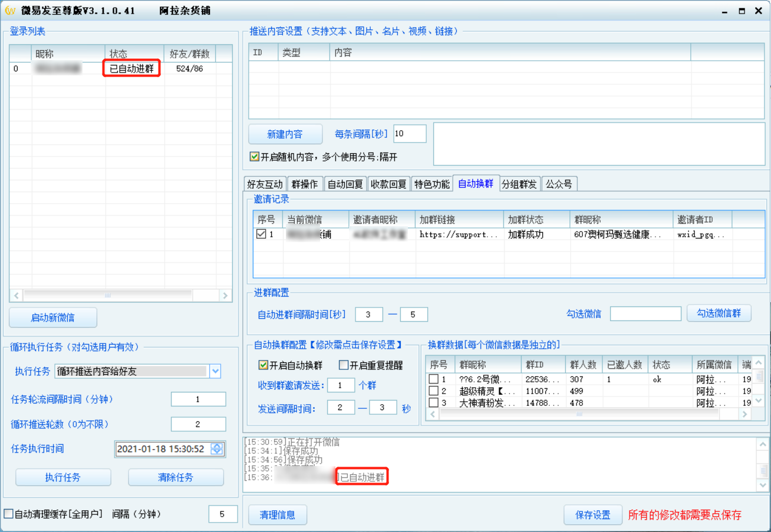The image size is (771, 532).
Task: Open the 收款回复 tab
Action: coord(388,184)
